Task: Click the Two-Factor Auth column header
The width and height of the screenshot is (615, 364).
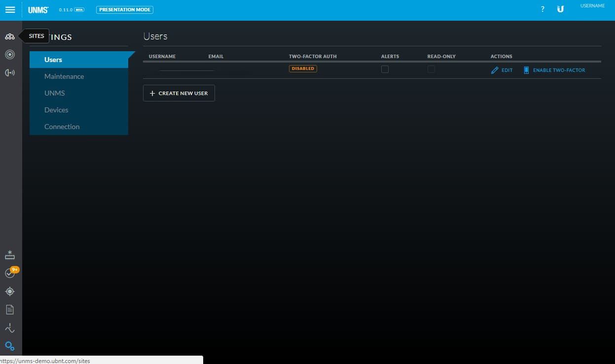Action: click(313, 57)
